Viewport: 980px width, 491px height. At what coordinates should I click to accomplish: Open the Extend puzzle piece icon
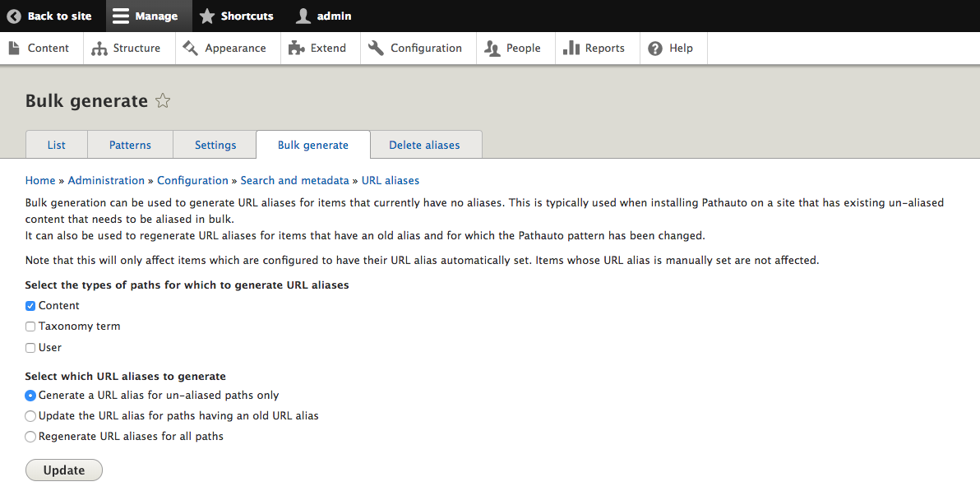[x=297, y=49]
